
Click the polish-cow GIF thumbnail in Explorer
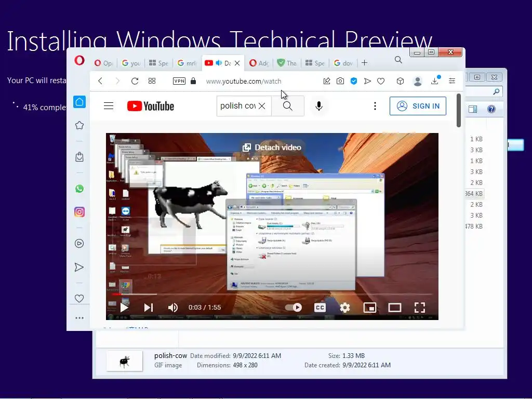pos(125,361)
